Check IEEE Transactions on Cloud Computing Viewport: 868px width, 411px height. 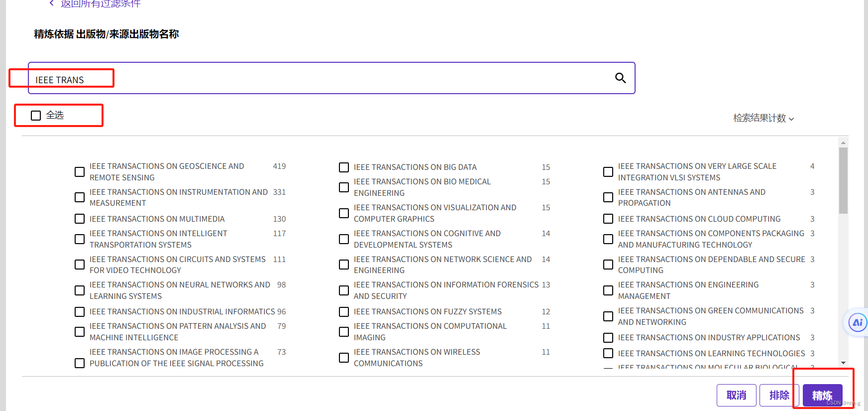click(608, 219)
